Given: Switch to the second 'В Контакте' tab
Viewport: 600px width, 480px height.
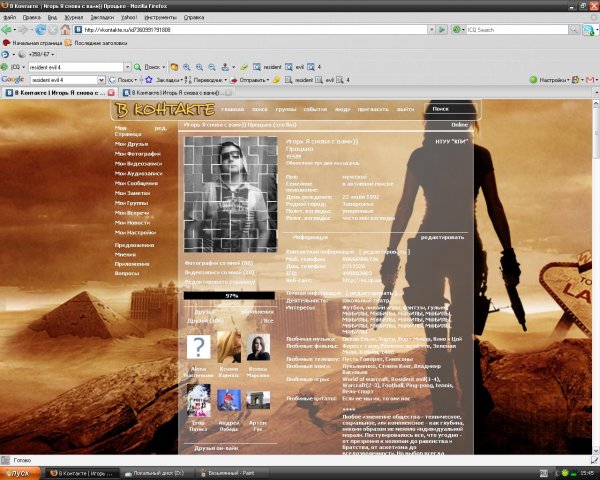Looking at the screenshot, I should (x=176, y=93).
